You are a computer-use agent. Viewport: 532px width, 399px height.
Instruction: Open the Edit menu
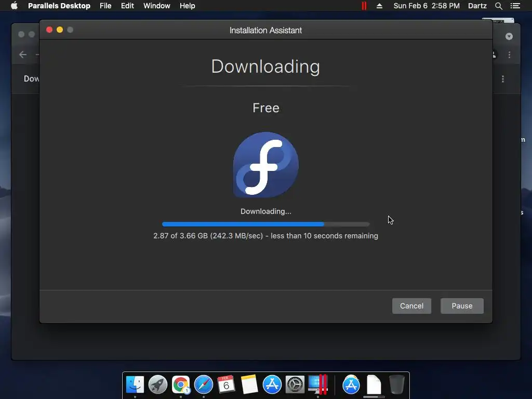click(x=127, y=6)
